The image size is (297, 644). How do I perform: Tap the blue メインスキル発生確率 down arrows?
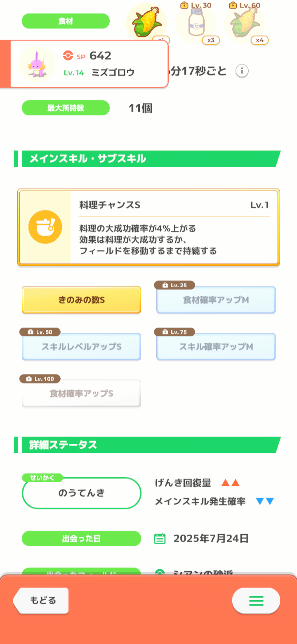(265, 502)
